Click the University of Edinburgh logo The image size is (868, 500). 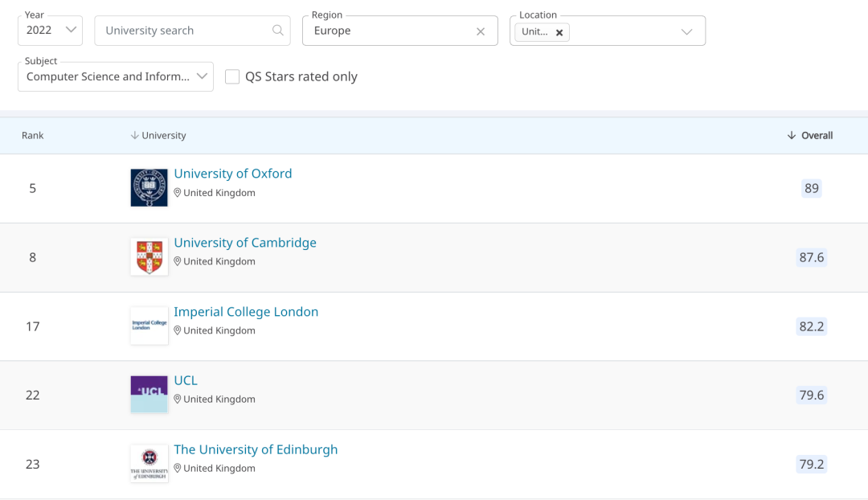pyautogui.click(x=149, y=464)
